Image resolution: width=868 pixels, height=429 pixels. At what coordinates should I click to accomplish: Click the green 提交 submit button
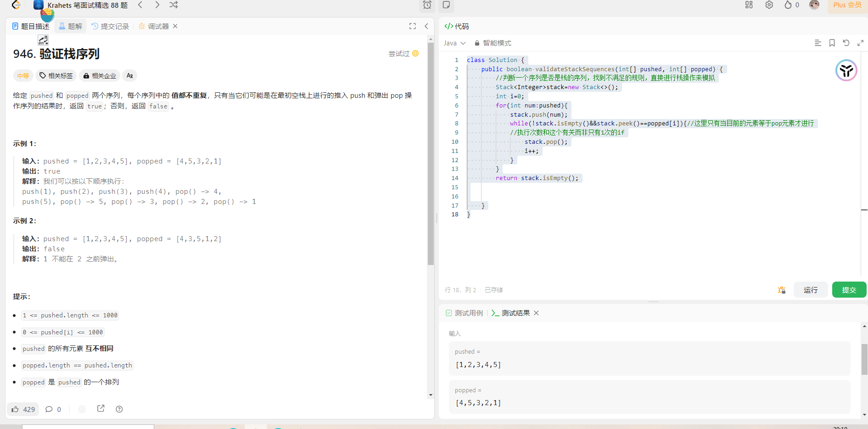pyautogui.click(x=849, y=290)
